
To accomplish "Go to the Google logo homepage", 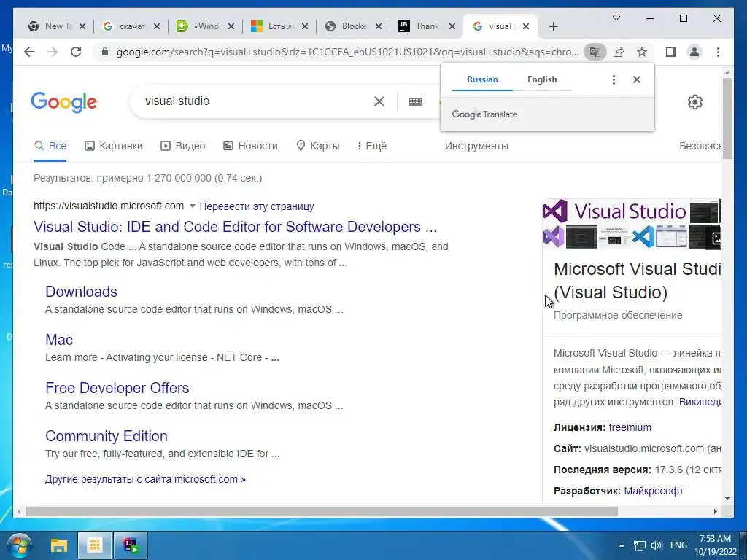I will pyautogui.click(x=64, y=102).
